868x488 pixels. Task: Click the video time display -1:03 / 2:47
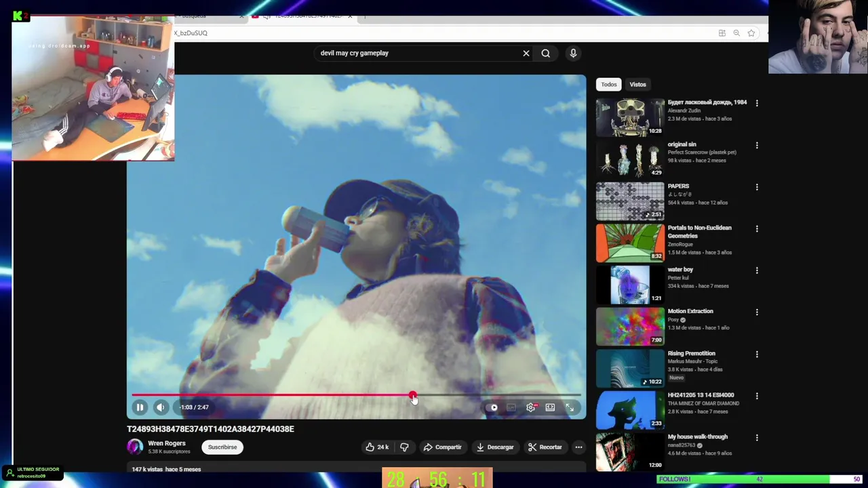click(x=194, y=407)
